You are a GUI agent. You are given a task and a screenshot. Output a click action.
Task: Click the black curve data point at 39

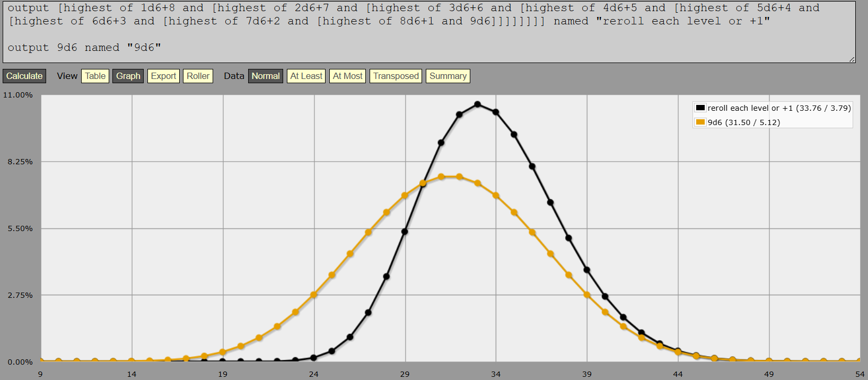pos(587,270)
